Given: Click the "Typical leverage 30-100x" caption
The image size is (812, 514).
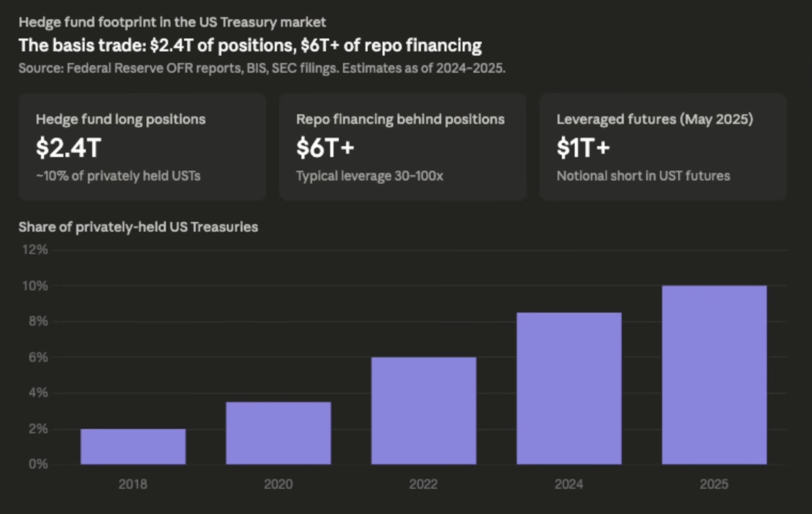Looking at the screenshot, I should coord(369,176).
